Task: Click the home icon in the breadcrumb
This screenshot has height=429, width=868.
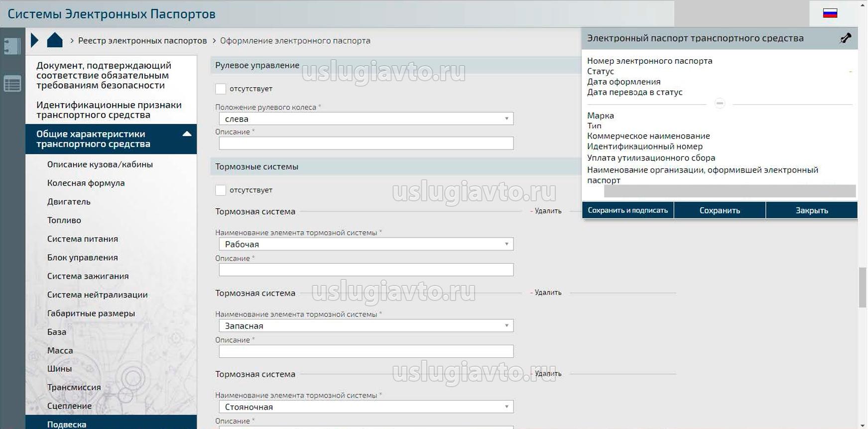Action: click(x=55, y=40)
